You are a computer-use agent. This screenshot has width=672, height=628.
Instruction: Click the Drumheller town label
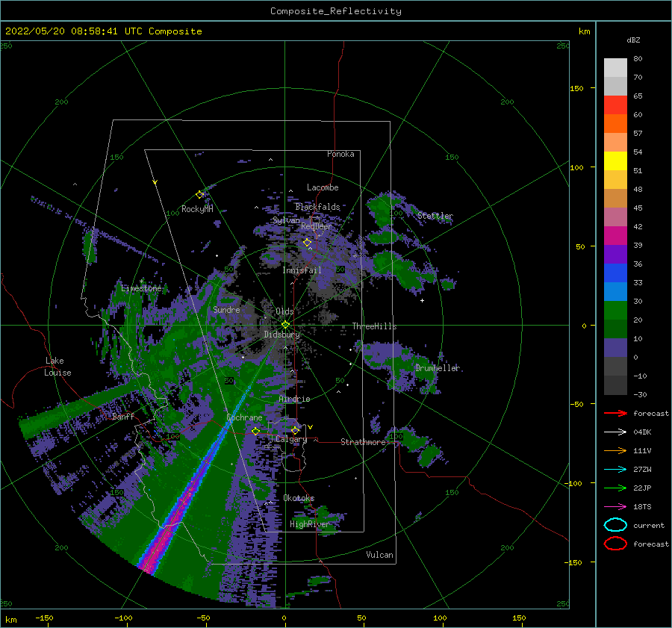(438, 368)
